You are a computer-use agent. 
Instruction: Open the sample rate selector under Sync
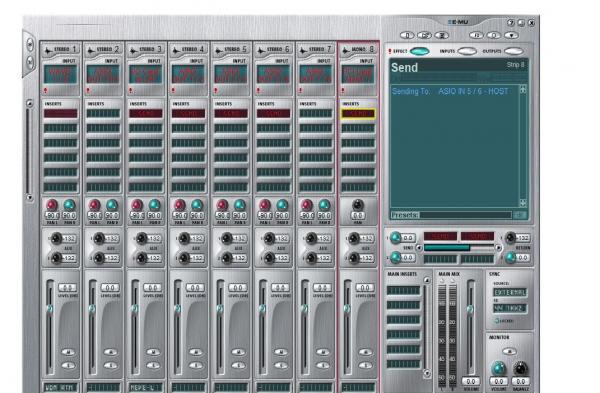(510, 308)
